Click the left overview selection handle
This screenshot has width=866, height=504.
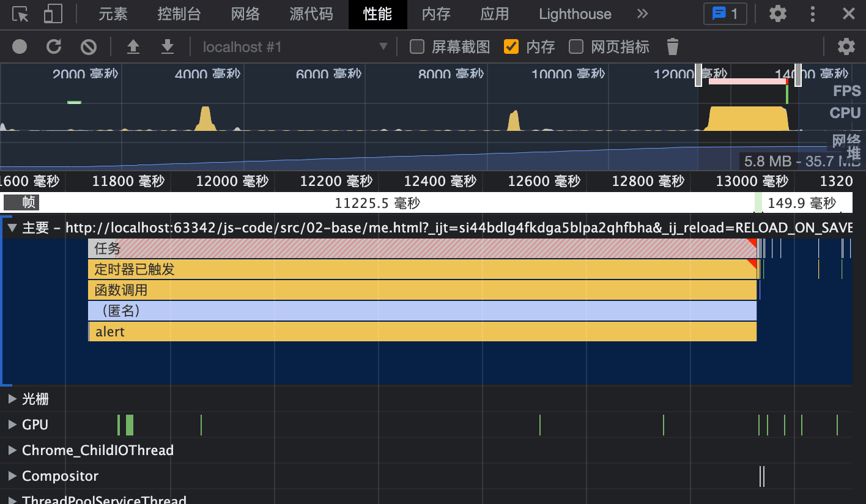coord(698,75)
